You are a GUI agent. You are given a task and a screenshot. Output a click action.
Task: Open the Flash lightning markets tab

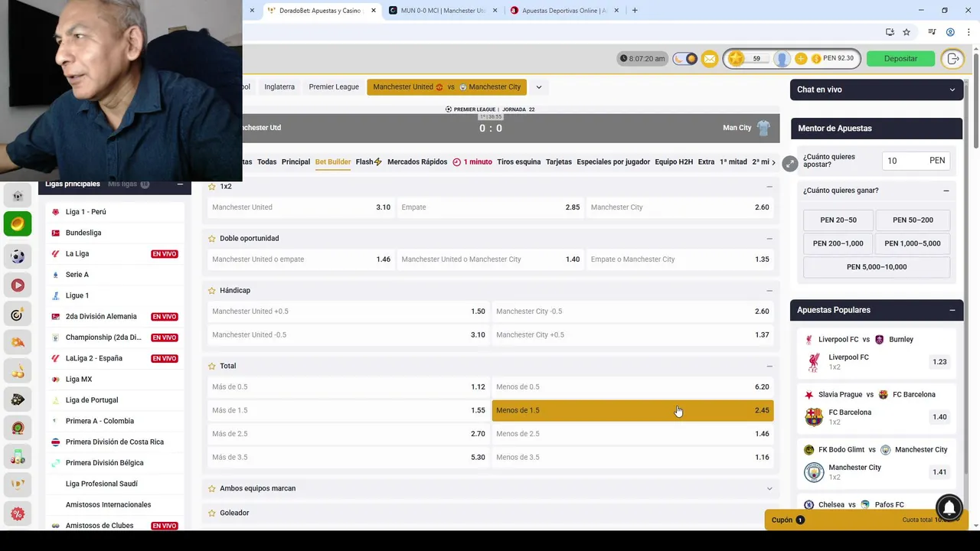pos(368,162)
